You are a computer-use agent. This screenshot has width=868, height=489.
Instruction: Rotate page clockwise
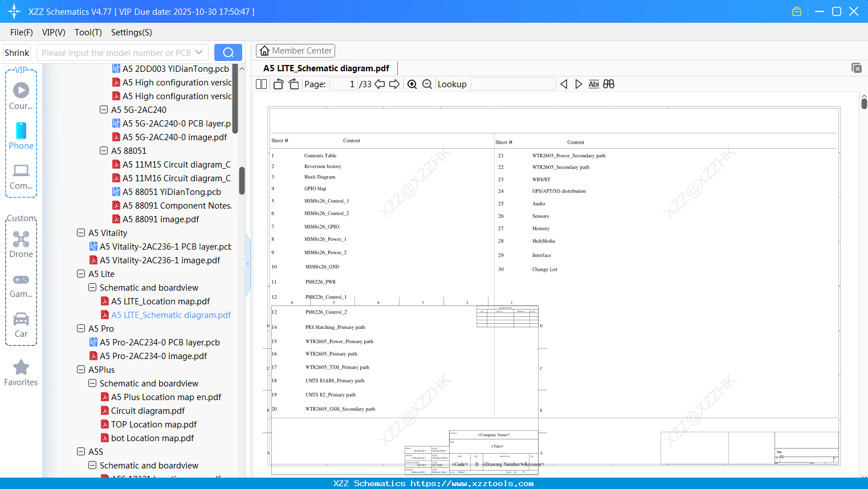294,84
